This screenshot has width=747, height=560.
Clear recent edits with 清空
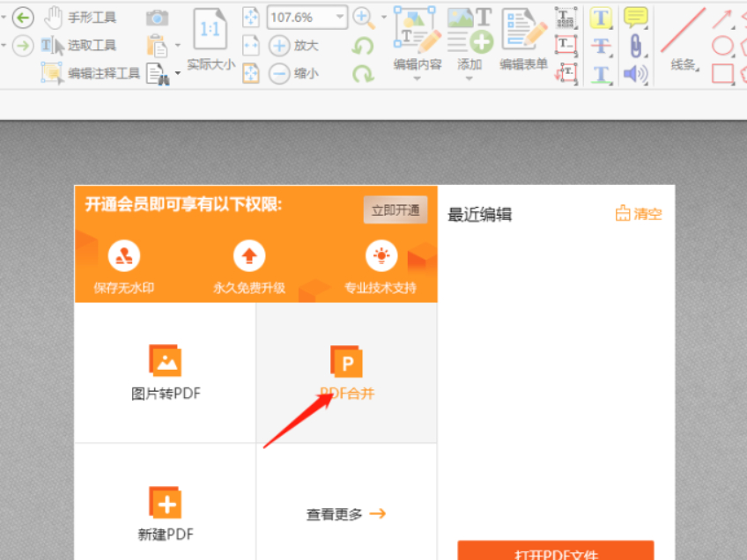tap(639, 214)
